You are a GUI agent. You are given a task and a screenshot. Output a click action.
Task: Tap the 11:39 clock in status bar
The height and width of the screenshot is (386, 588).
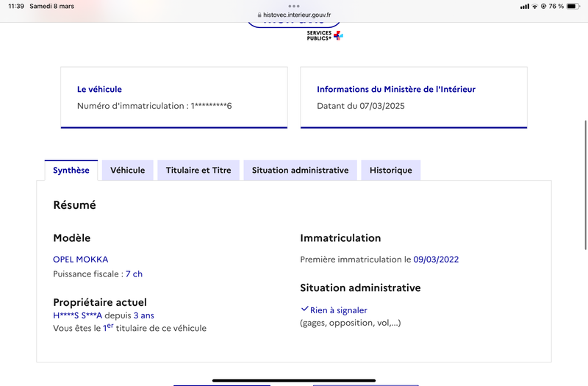point(16,6)
